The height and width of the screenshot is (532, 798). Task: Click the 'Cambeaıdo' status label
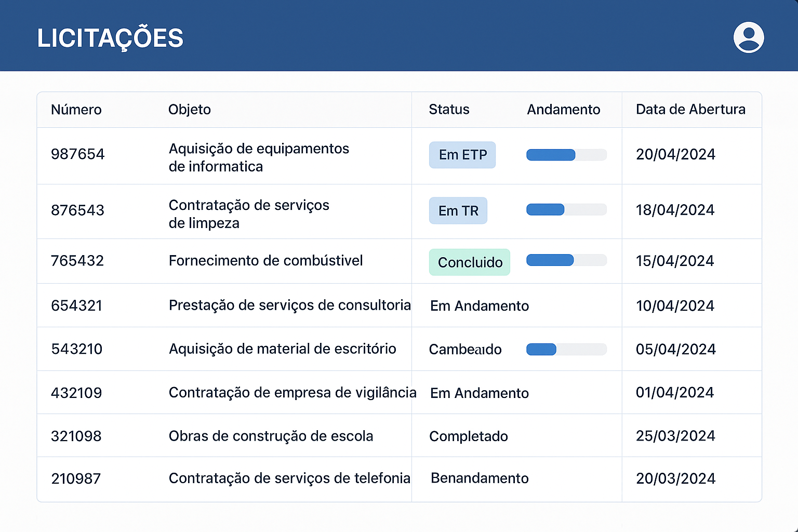pyautogui.click(x=465, y=349)
